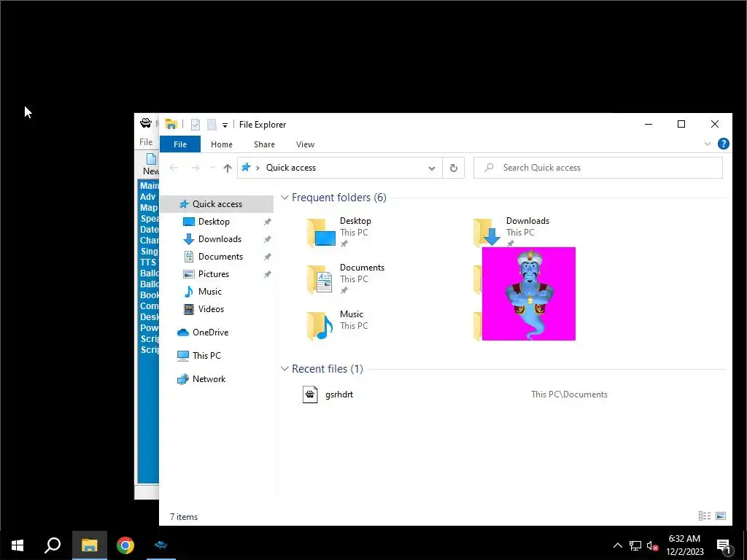Click the 7 items status text
This screenshot has width=747, height=560.
click(184, 517)
